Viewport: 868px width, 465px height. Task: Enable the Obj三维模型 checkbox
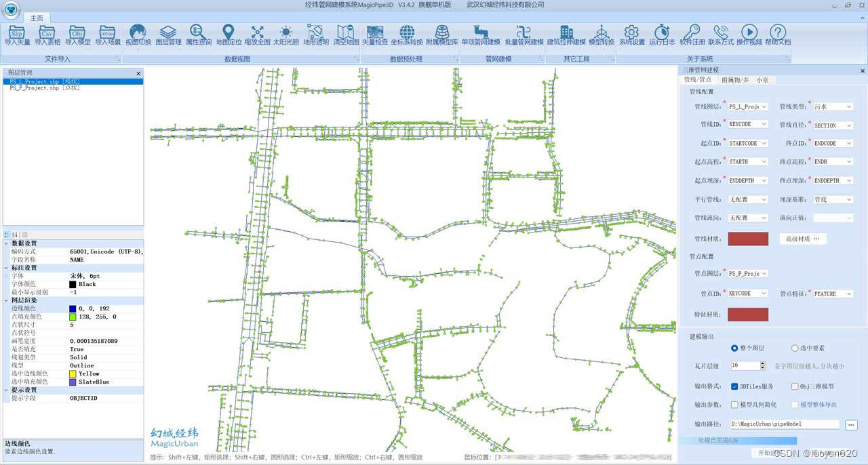click(795, 386)
